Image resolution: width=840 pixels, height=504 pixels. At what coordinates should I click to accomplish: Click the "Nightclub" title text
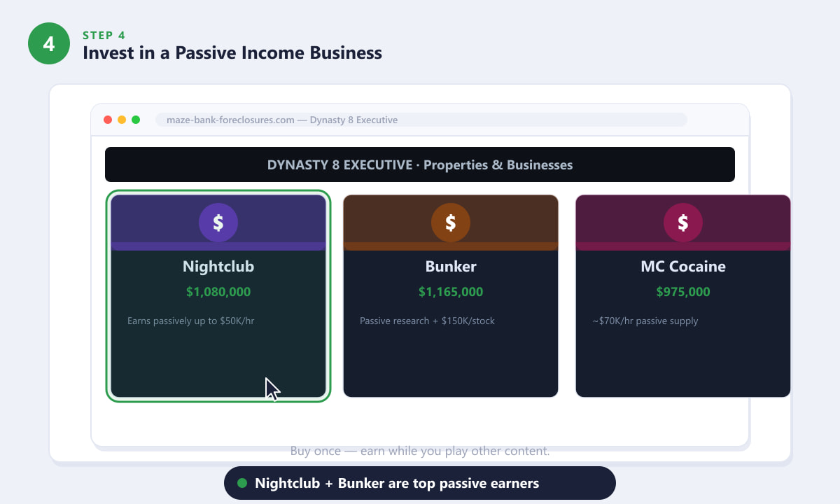click(x=218, y=267)
